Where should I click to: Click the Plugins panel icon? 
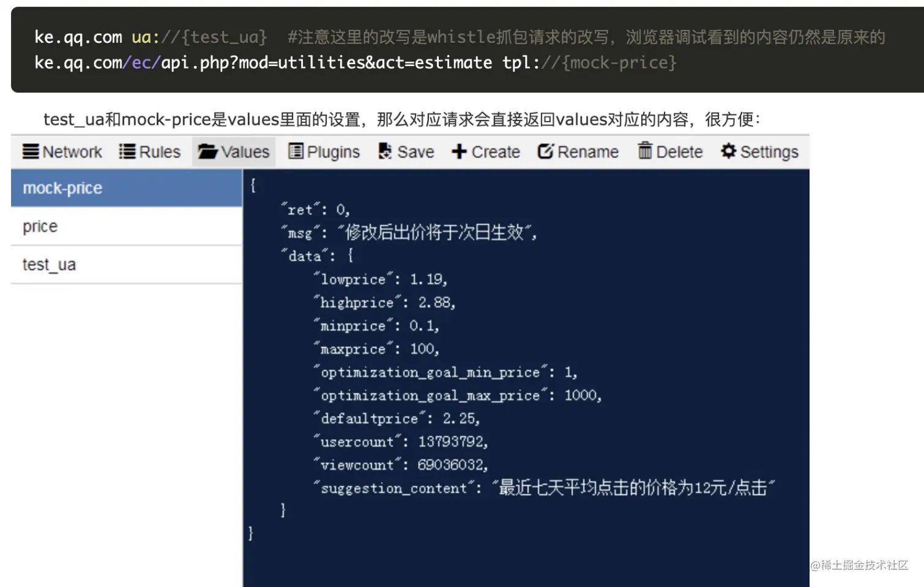pos(296,151)
